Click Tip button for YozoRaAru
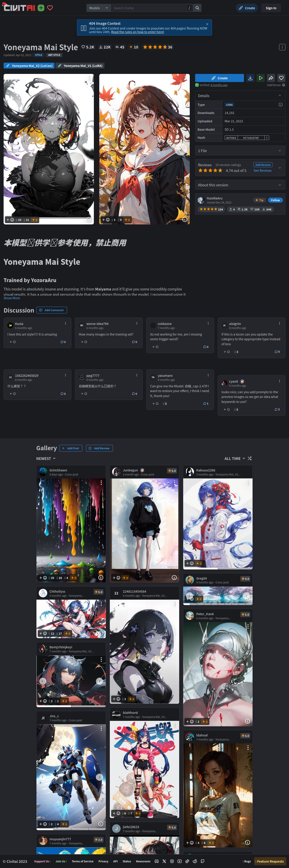 [259, 200]
